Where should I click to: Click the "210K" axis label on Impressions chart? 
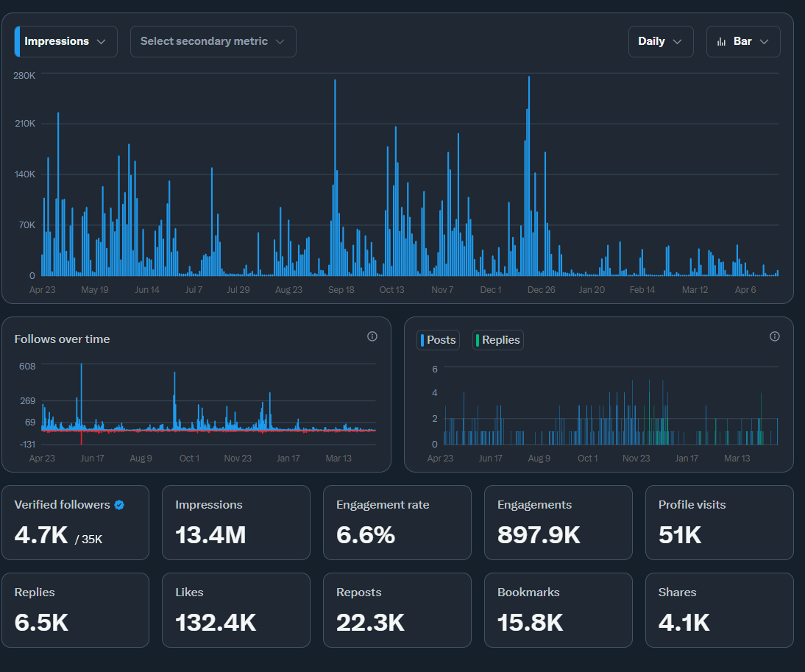(x=24, y=123)
